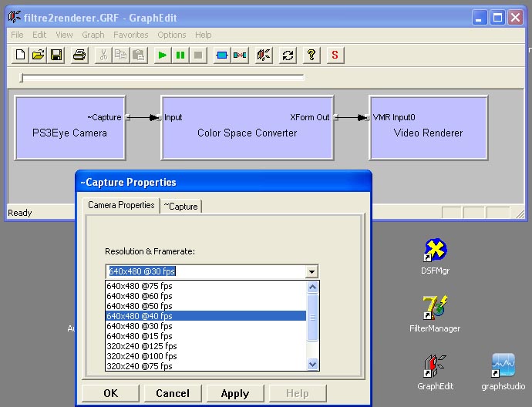Screen dimensions: 532x407
Task: Choose 320x240 @75 fps from the list
Action: 206,366
